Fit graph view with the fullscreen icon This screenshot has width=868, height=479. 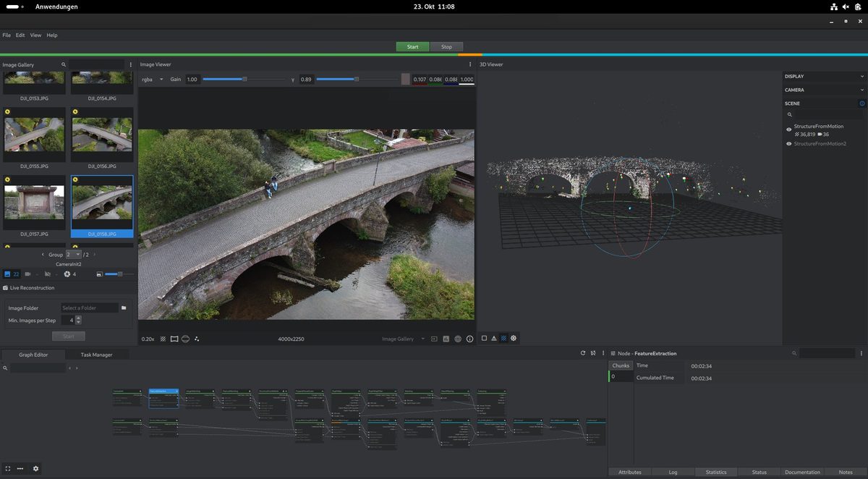pos(8,469)
